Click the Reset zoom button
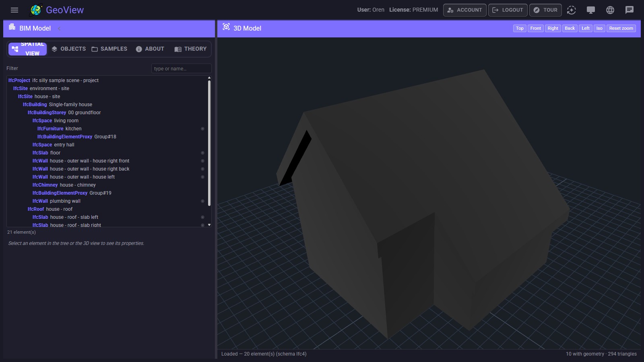 coord(621,28)
